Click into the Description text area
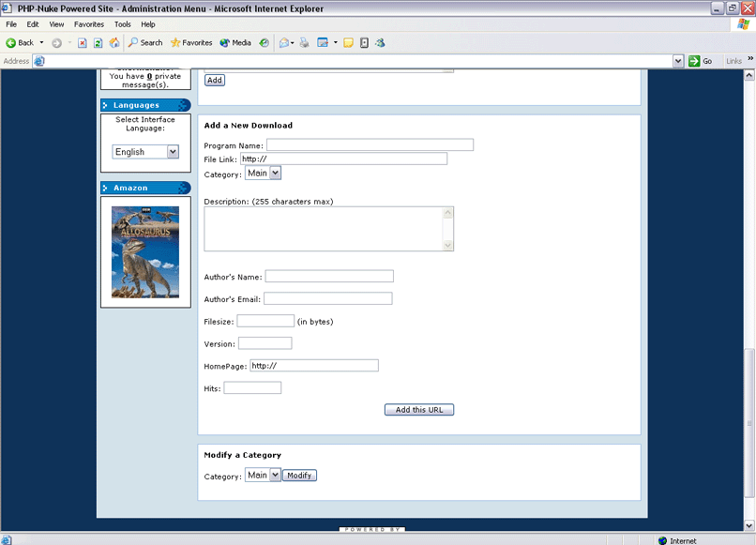This screenshot has width=756, height=545. (x=323, y=229)
